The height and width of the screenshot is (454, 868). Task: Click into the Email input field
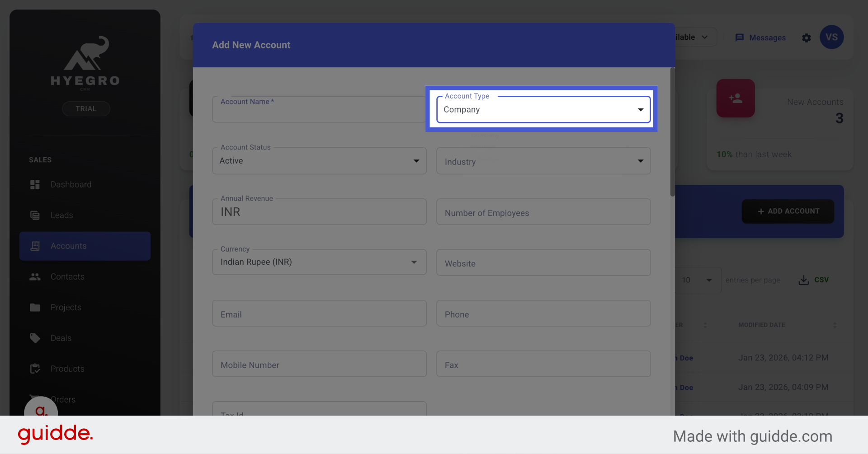pos(319,313)
